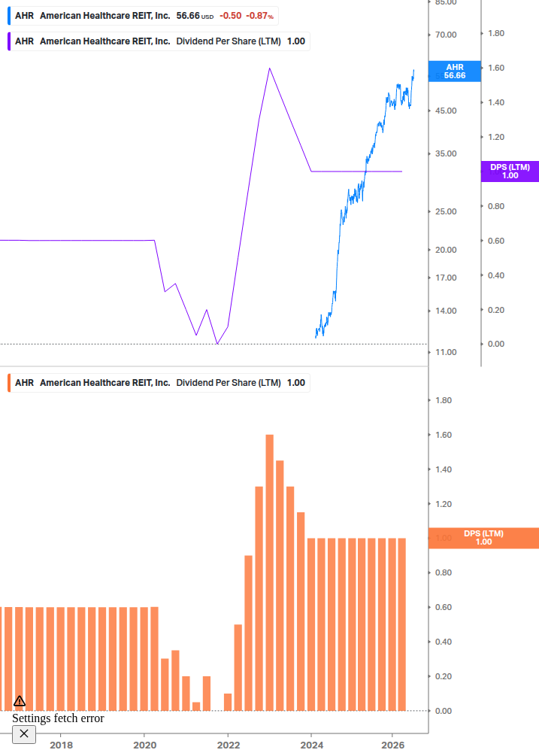Click the purple DPS (LTM) 1.00 axis label
This screenshot has width=539, height=756.
coord(510,172)
